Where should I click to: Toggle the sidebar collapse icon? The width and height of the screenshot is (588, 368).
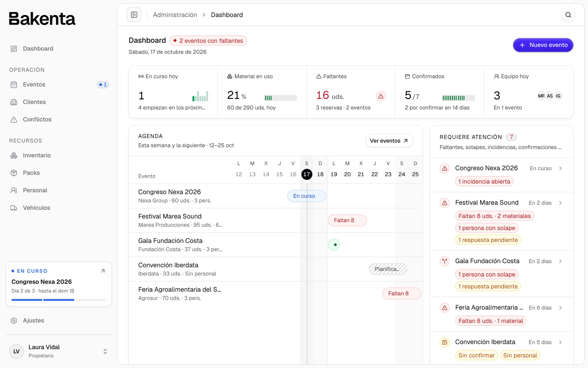134,15
